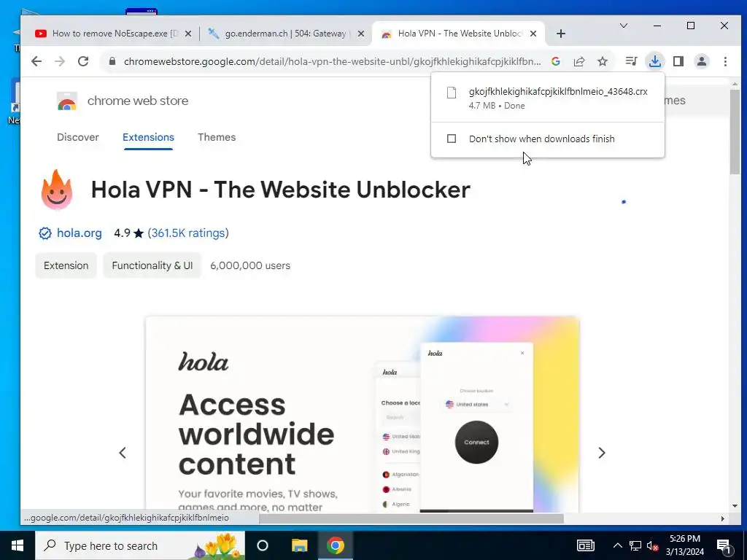The width and height of the screenshot is (747, 560).
Task: Open the muted volume tray icon
Action: (653, 545)
